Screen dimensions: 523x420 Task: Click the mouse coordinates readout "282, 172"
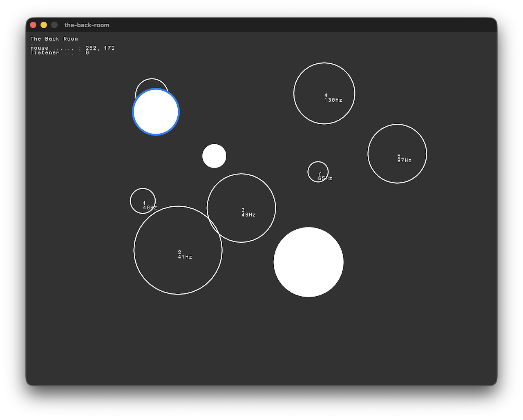click(x=100, y=48)
